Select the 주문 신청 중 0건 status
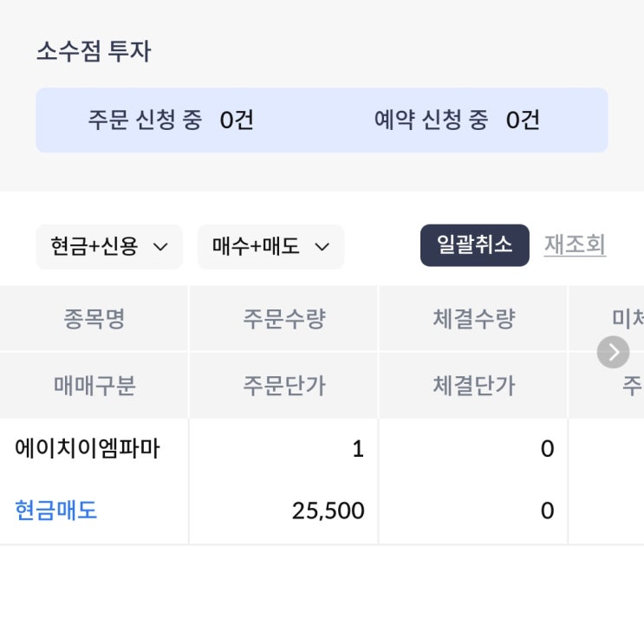Screen dimensions: 644x644 [171, 120]
